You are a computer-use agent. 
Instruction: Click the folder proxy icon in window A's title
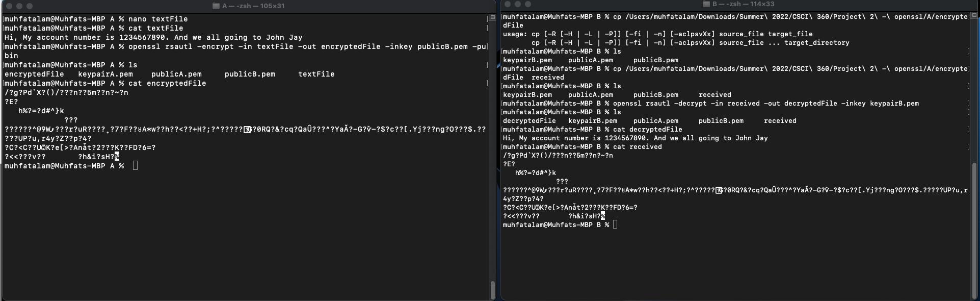216,6
